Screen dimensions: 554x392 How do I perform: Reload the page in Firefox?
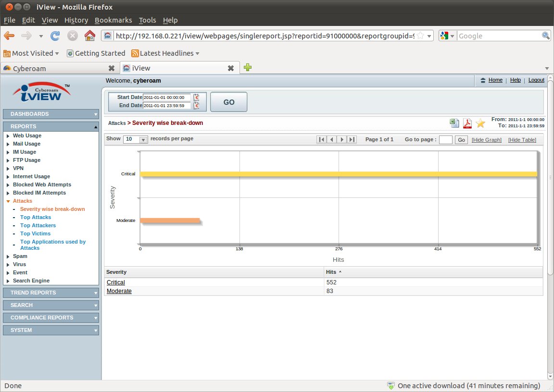[x=55, y=36]
